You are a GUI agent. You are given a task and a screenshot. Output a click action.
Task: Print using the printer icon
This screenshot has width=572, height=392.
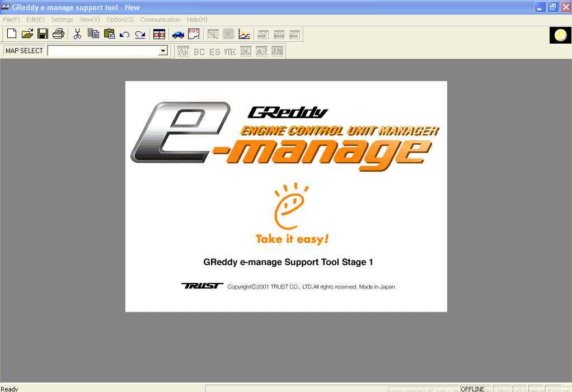pos(59,34)
